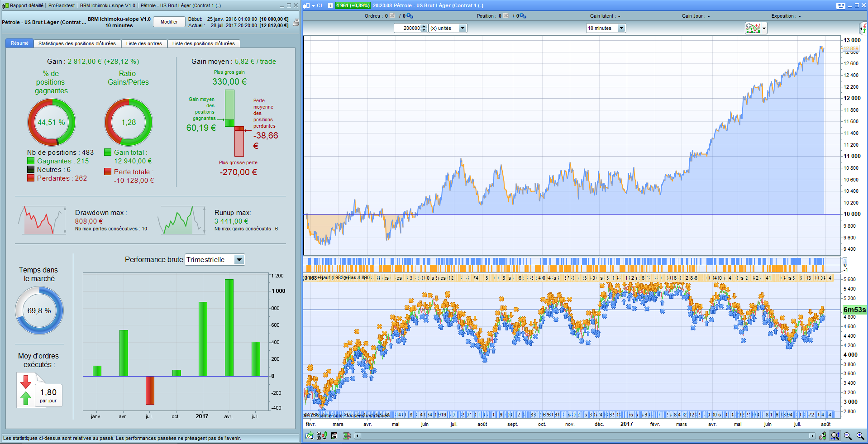868x444 pixels.
Task: Open the Performance brute Trimestrielle dropdown
Action: [215, 260]
